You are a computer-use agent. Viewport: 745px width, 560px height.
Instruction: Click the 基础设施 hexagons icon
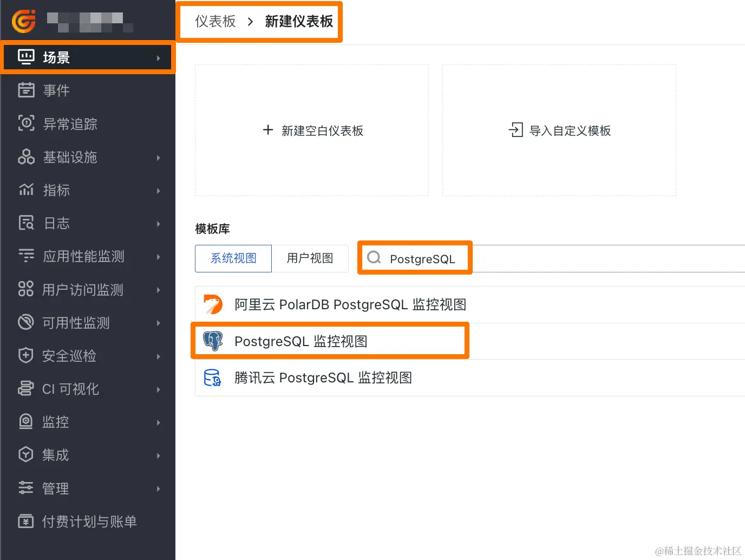(26, 157)
